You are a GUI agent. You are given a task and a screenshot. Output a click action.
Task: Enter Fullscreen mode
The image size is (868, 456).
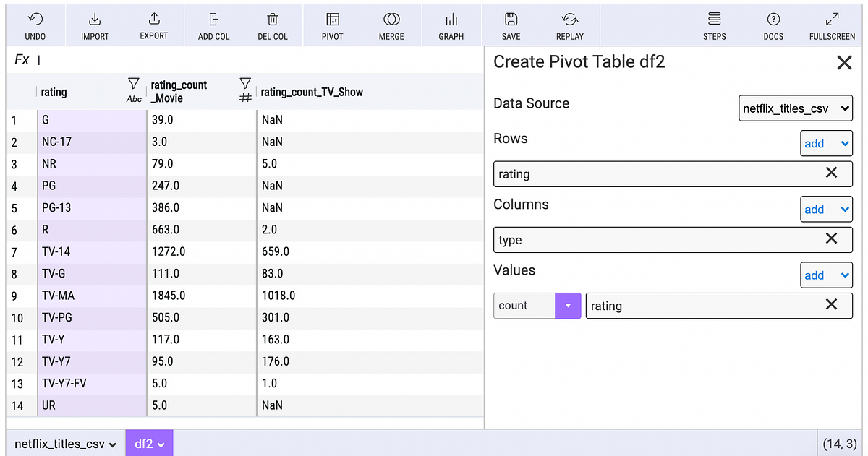pyautogui.click(x=832, y=25)
